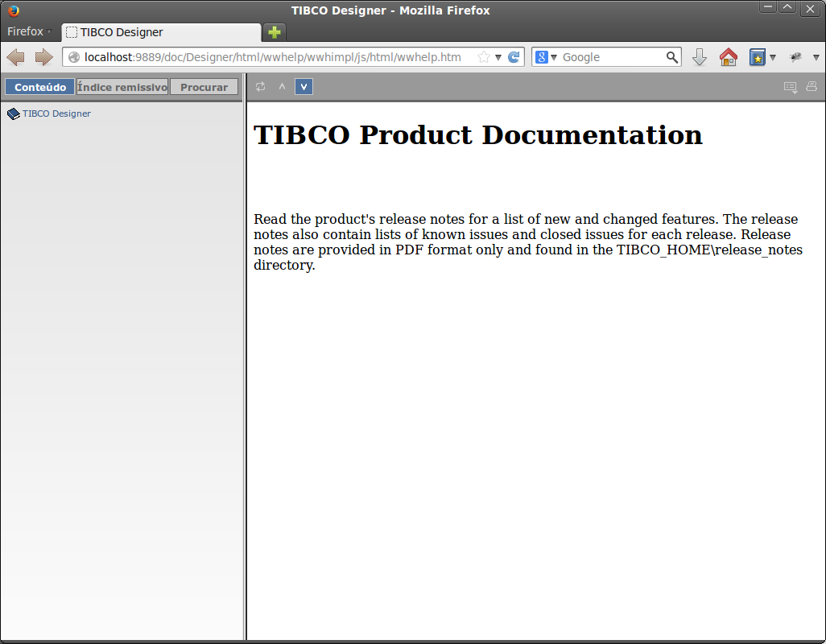Switch to the Índice remissivo tab
Viewport: 826px width, 644px height.
[x=122, y=87]
